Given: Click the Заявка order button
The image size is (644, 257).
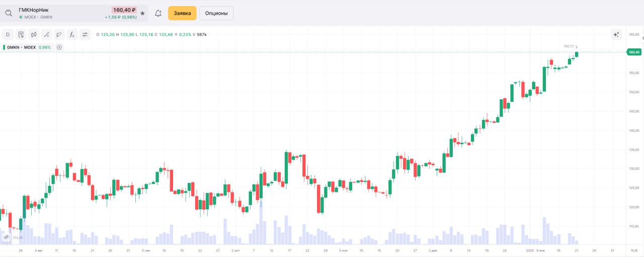Looking at the screenshot, I should tap(182, 13).
